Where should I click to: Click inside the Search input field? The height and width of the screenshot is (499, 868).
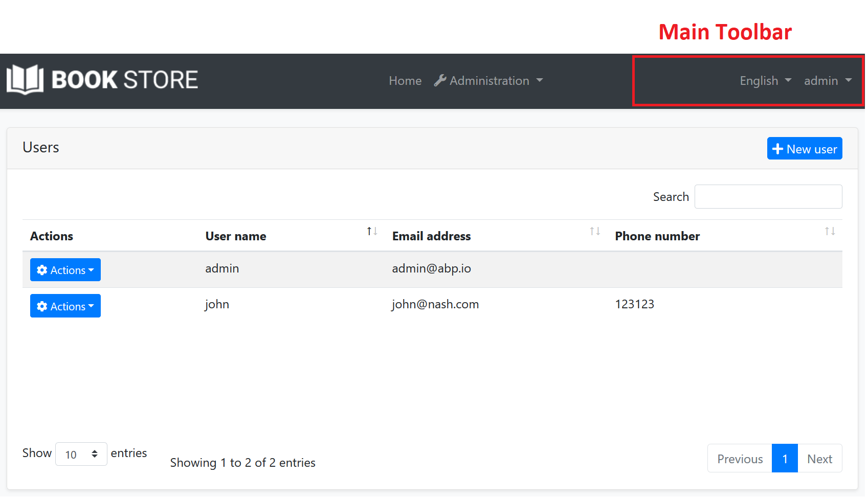(x=768, y=196)
